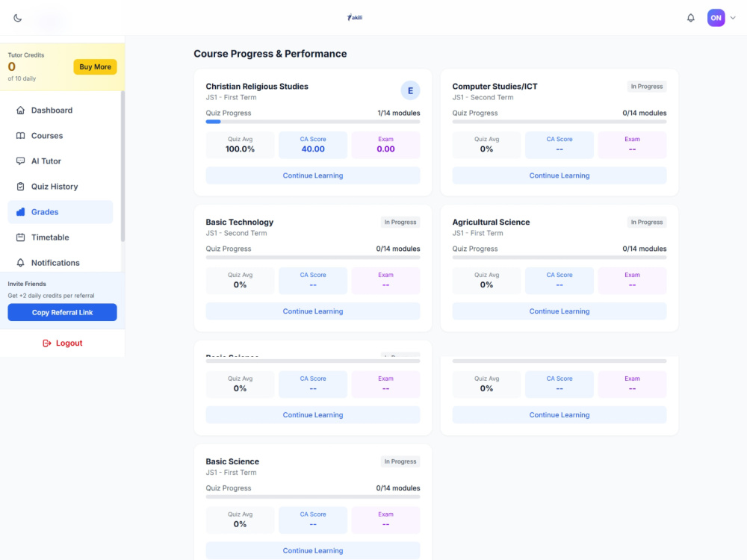Click the In Progress badge on Agricultural Science
747x560 pixels.
[x=646, y=222]
